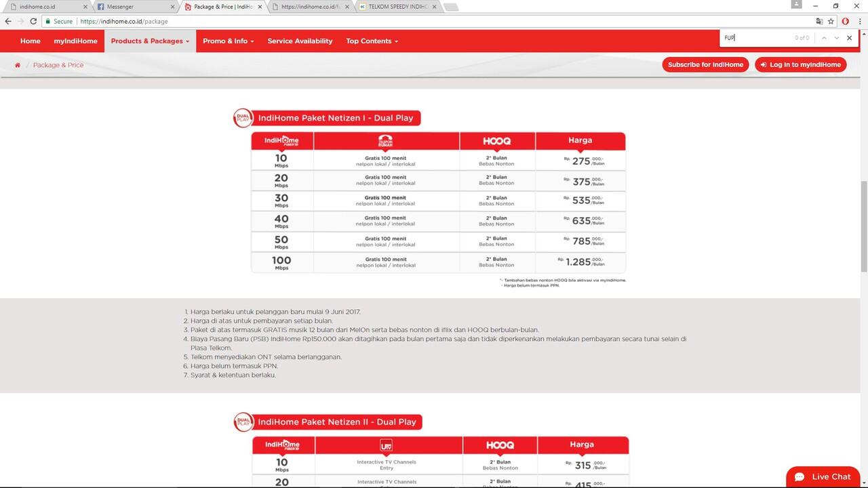
Task: Go to previous find result arrow
Action: pos(824,38)
